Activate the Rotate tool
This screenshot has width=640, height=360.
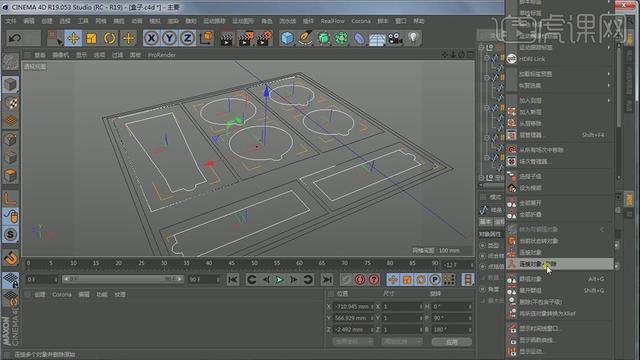coord(110,38)
